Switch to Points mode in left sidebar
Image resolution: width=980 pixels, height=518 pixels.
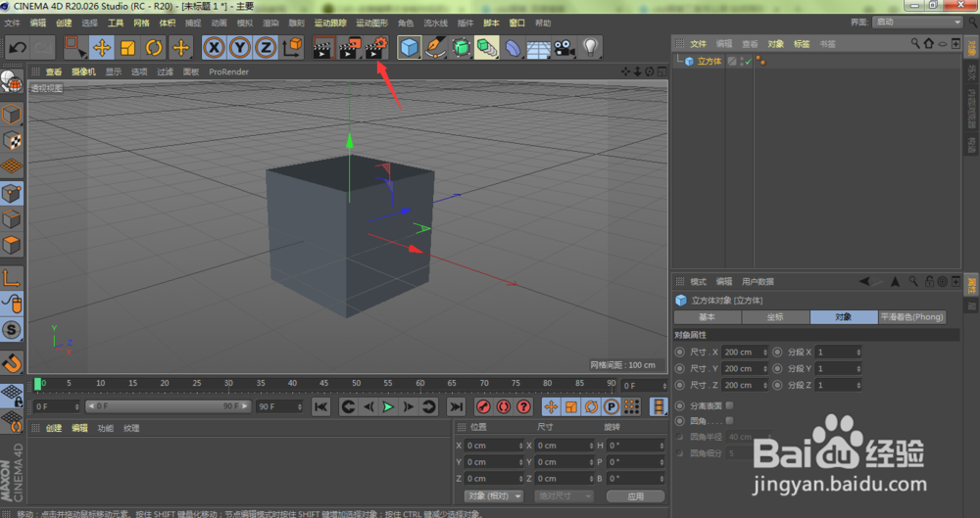[12, 194]
